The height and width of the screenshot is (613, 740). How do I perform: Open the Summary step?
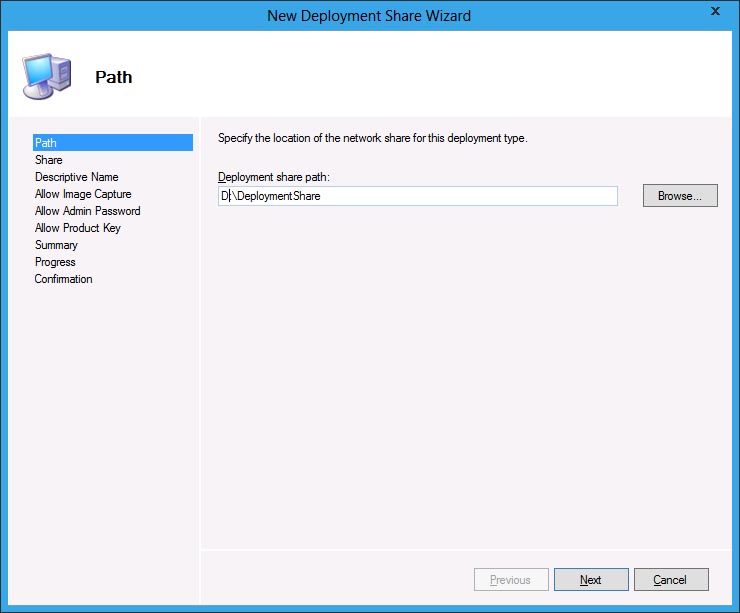(56, 245)
